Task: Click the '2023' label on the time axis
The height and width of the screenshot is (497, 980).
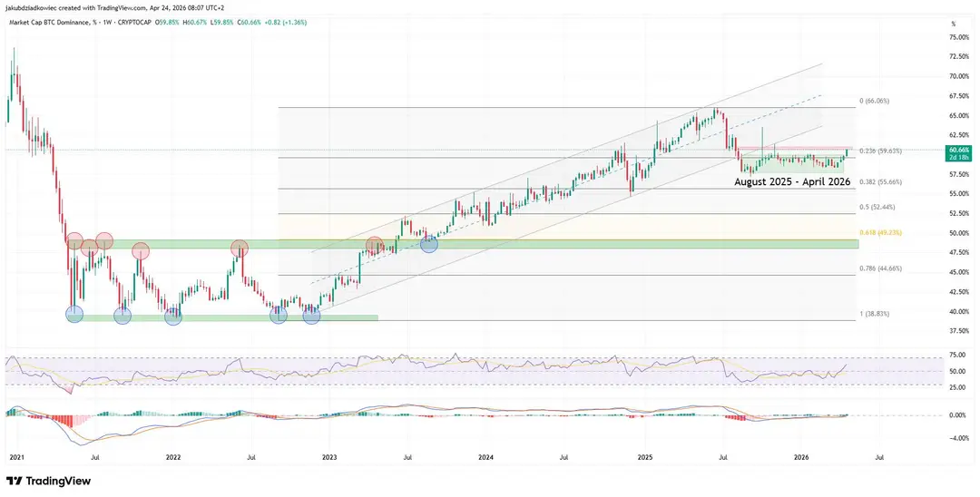Action: (329, 458)
